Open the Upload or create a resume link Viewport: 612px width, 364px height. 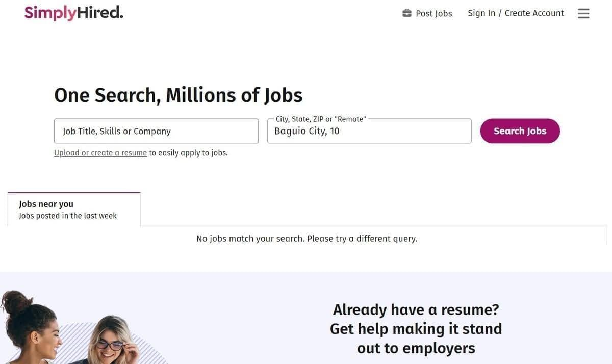tap(100, 152)
